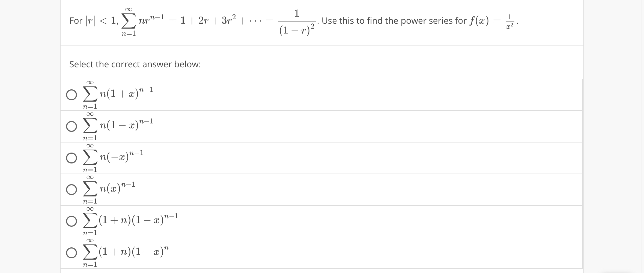Click the text Select the correct answer below
644x273 pixels.
click(135, 64)
